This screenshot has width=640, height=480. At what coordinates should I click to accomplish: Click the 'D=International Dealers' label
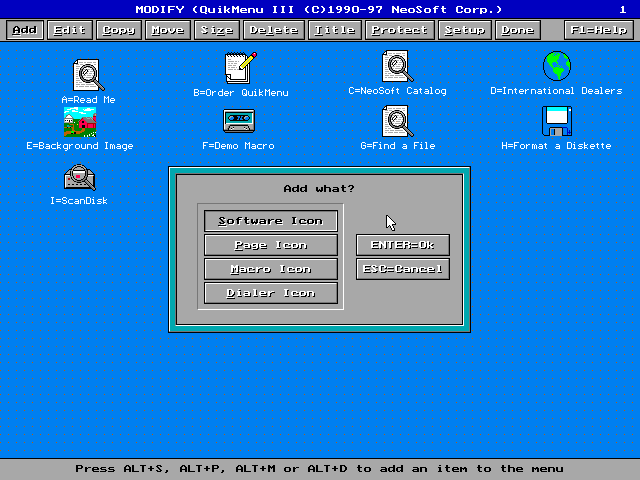pyautogui.click(x=556, y=91)
